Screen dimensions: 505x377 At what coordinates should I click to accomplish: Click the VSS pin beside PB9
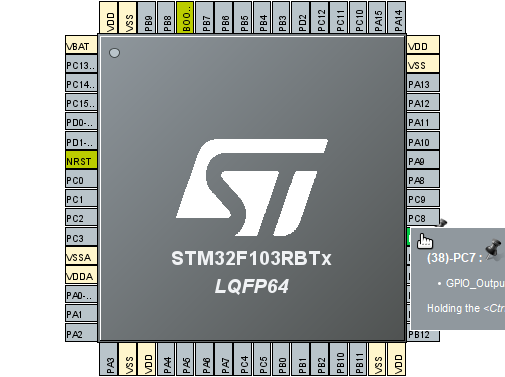(x=128, y=18)
